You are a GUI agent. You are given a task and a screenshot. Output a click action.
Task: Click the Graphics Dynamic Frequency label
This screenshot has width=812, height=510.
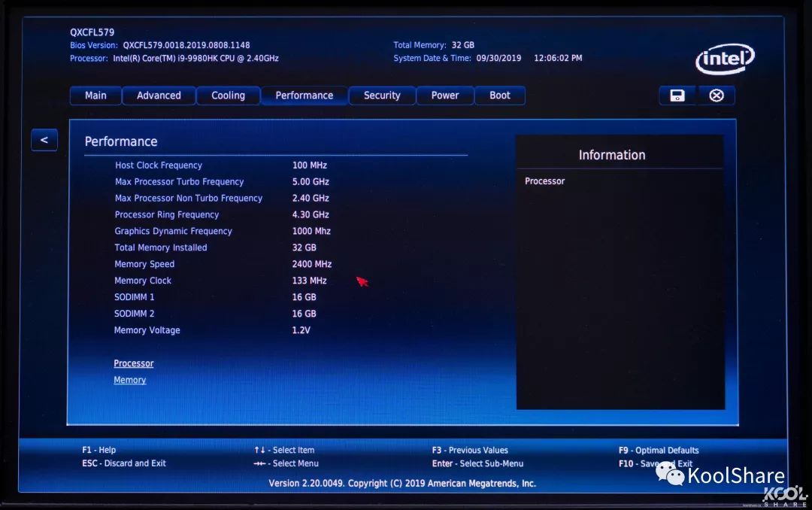[174, 231]
